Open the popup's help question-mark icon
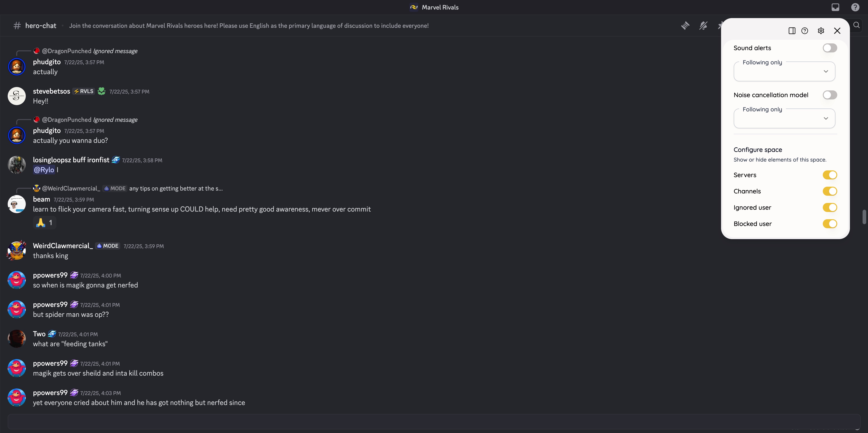868x433 pixels. (x=805, y=31)
